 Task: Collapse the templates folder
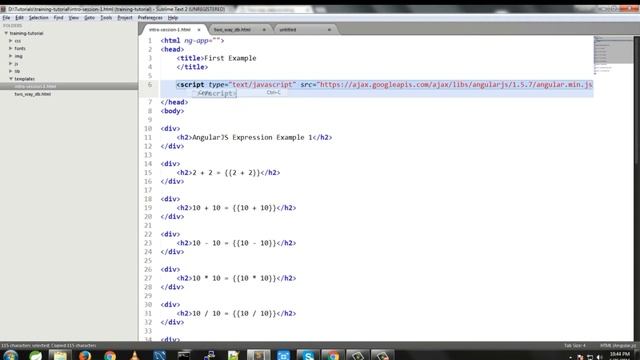click(x=11, y=78)
